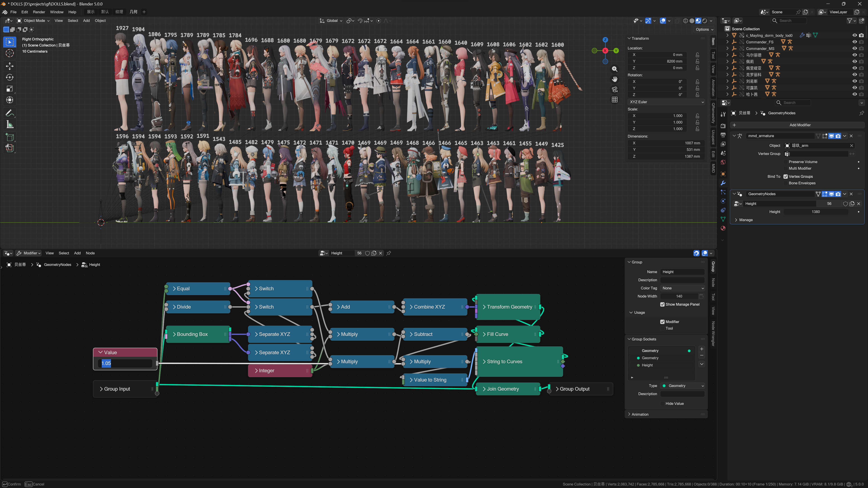The image size is (868, 488).
Task: Open the viewport Options popover
Action: coord(704,30)
